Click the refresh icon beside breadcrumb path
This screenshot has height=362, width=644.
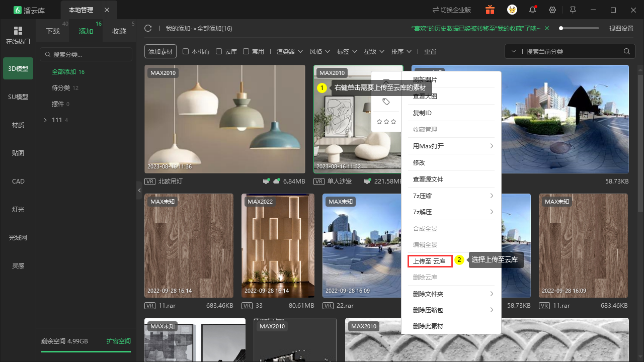(148, 28)
